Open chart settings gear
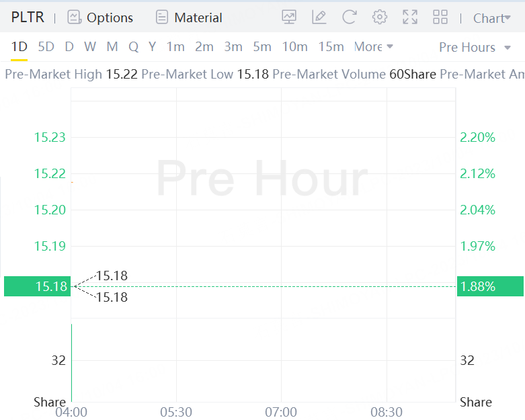 (380, 17)
